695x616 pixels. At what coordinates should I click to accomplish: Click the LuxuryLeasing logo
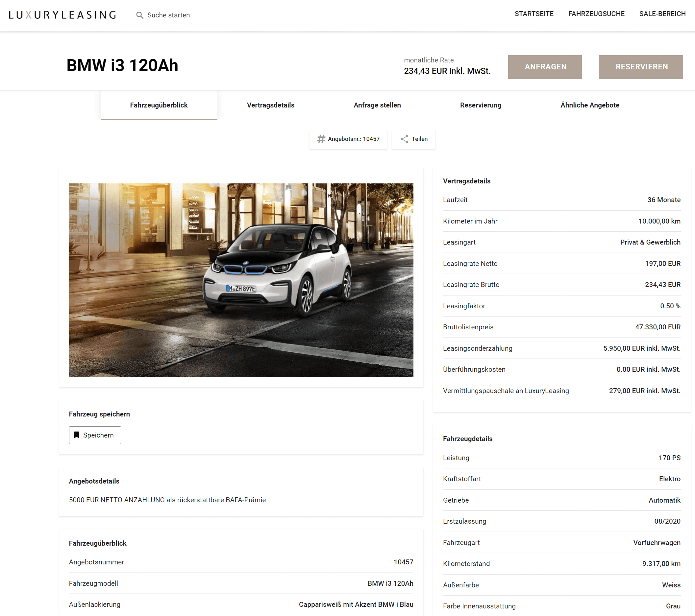click(x=62, y=14)
